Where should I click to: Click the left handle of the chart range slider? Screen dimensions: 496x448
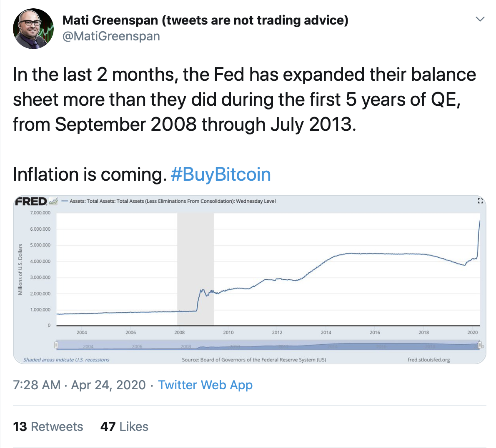tap(56, 345)
